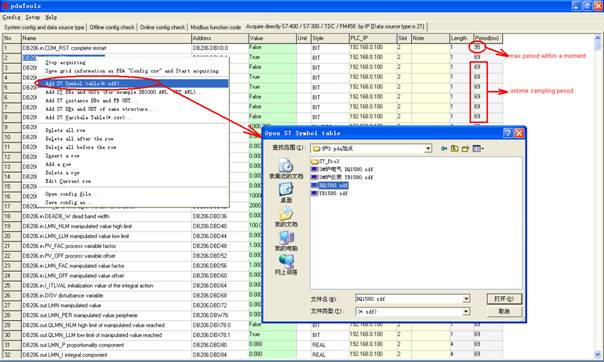Select row 1 DB206.in.COM_RST complete restart
Viewport: 604px width, 362px height.
pyautogui.click(x=106, y=48)
